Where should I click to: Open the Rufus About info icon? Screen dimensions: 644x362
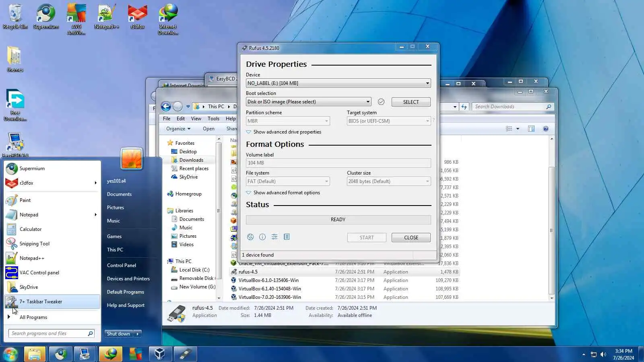(262, 237)
